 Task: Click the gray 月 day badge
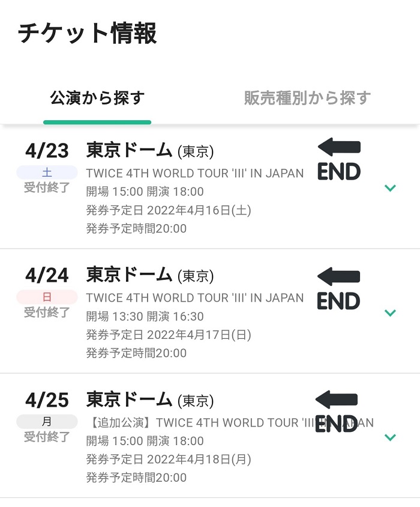[47, 421]
